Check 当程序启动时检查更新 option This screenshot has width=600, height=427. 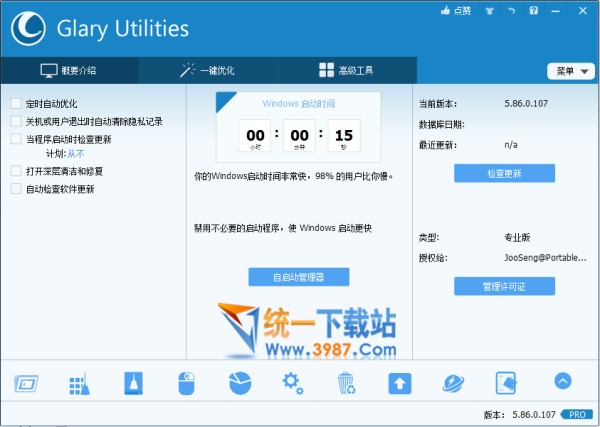[x=16, y=139]
